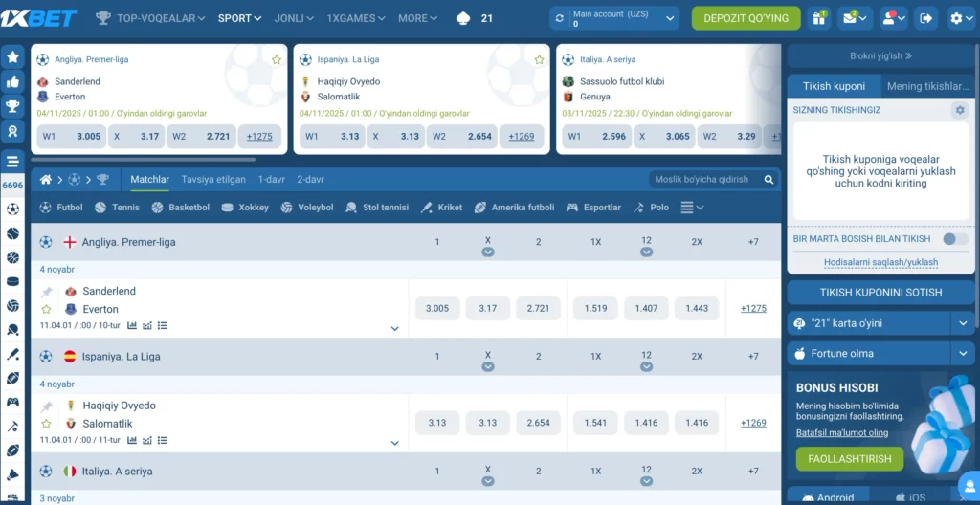Screen dimensions: 980x505
Task: Click the horizontal scrollbar under top cards
Action: (x=143, y=160)
